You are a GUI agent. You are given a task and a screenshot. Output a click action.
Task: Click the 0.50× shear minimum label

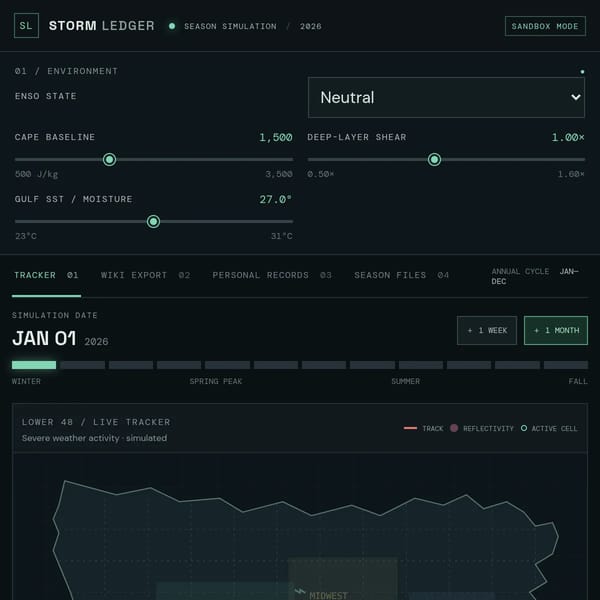click(321, 174)
